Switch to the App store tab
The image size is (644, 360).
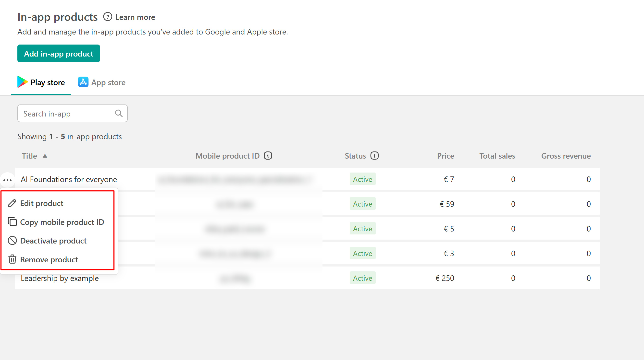coord(108,82)
